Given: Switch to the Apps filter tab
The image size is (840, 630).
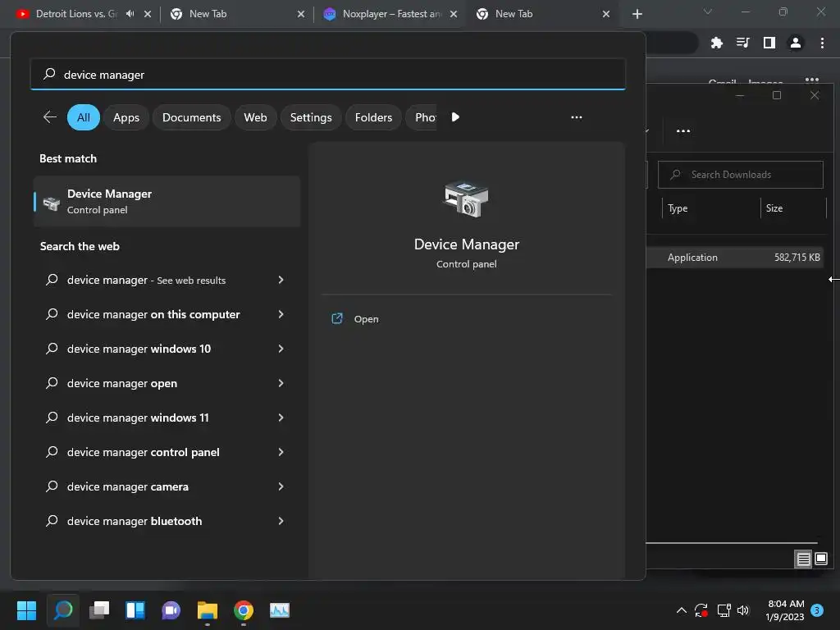Looking at the screenshot, I should (126, 117).
